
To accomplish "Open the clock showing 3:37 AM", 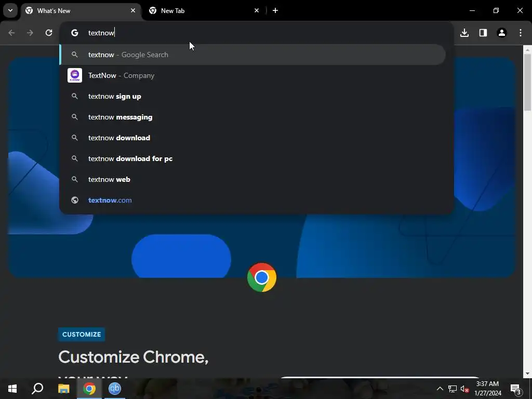I will point(487,389).
